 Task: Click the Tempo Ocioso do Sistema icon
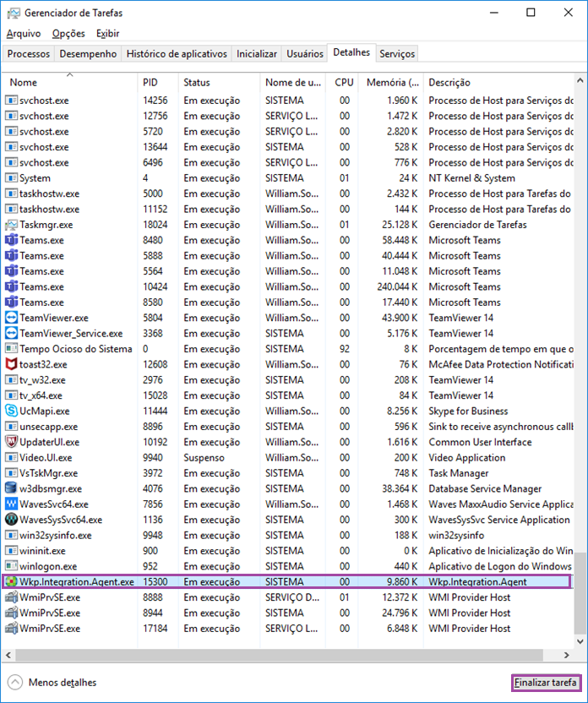(11, 349)
